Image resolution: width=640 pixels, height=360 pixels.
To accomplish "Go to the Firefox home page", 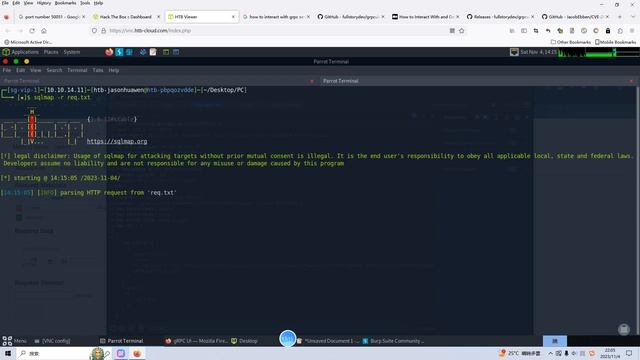I will (44, 31).
